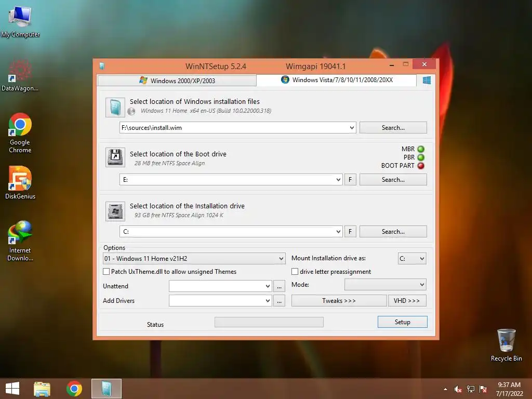
Task: Click F button beside Installation drive
Action: point(350,232)
